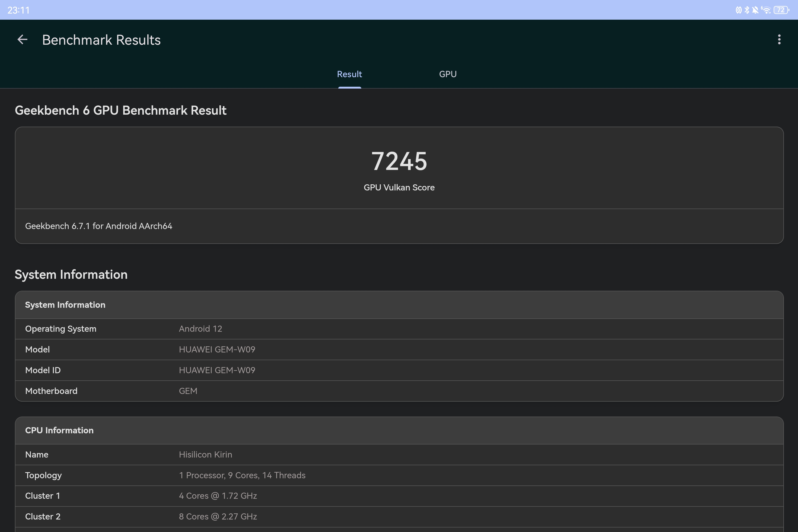Select 1 Processor, 9 Cores, 14 Threads
Image resolution: width=798 pixels, height=532 pixels.
pos(242,475)
